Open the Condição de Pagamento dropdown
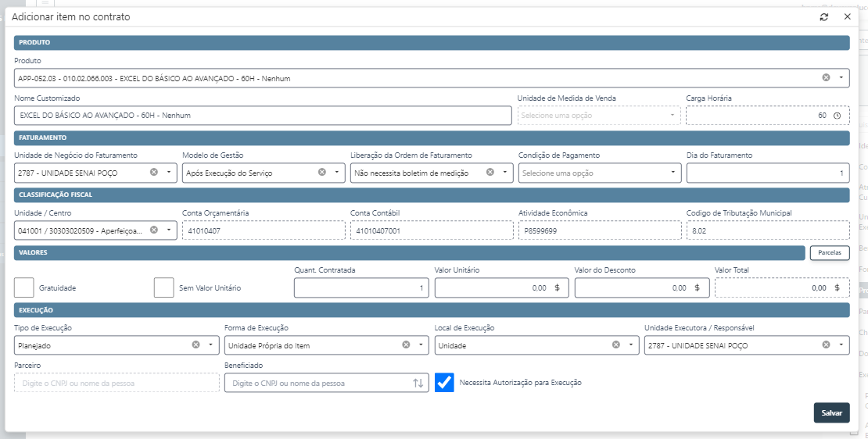This screenshot has width=868, height=439. pyautogui.click(x=673, y=173)
